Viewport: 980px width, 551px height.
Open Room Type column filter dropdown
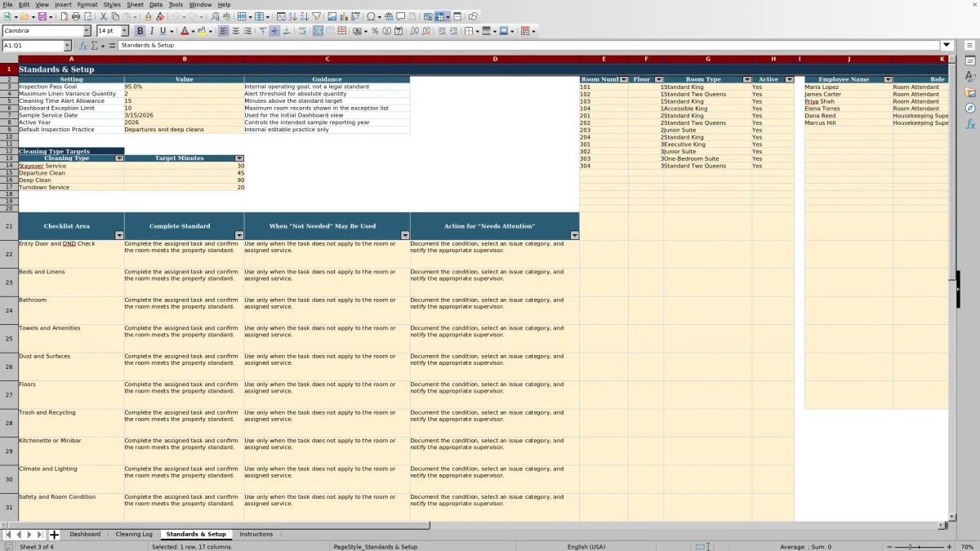(746, 79)
